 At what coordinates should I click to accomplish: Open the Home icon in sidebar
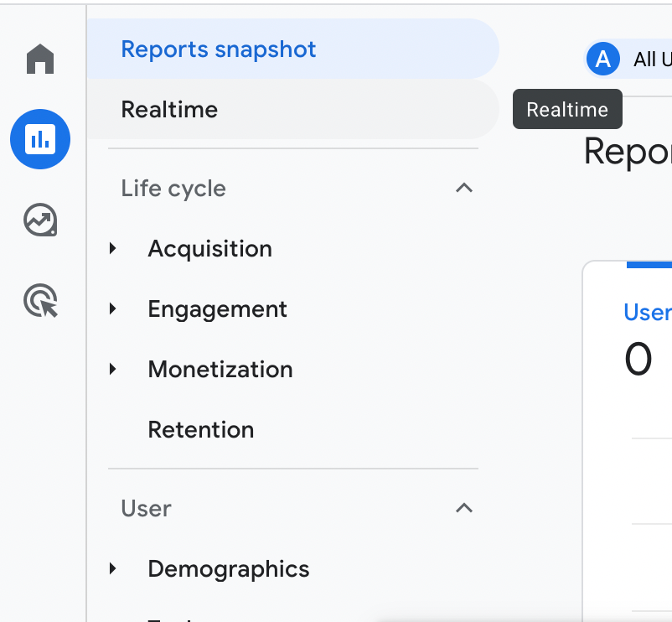point(40,60)
